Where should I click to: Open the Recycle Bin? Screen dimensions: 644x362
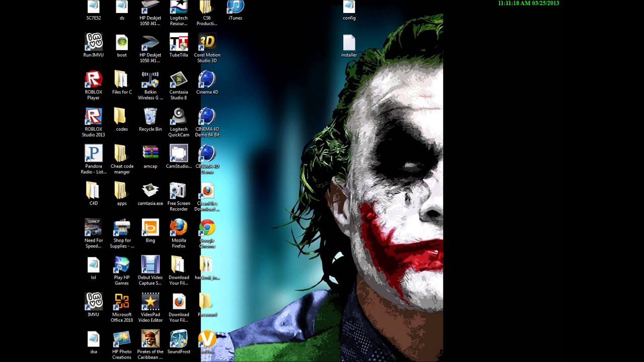pyautogui.click(x=150, y=120)
